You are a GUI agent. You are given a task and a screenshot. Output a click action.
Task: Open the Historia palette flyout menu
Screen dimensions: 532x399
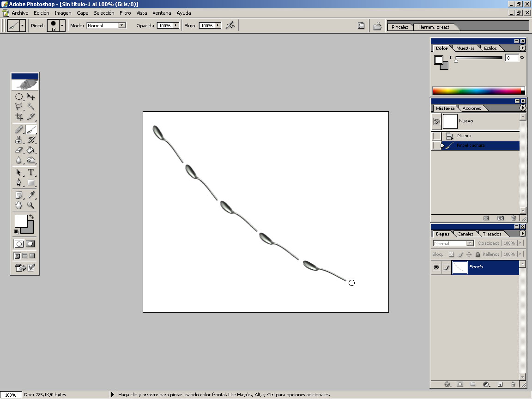pyautogui.click(x=522, y=108)
